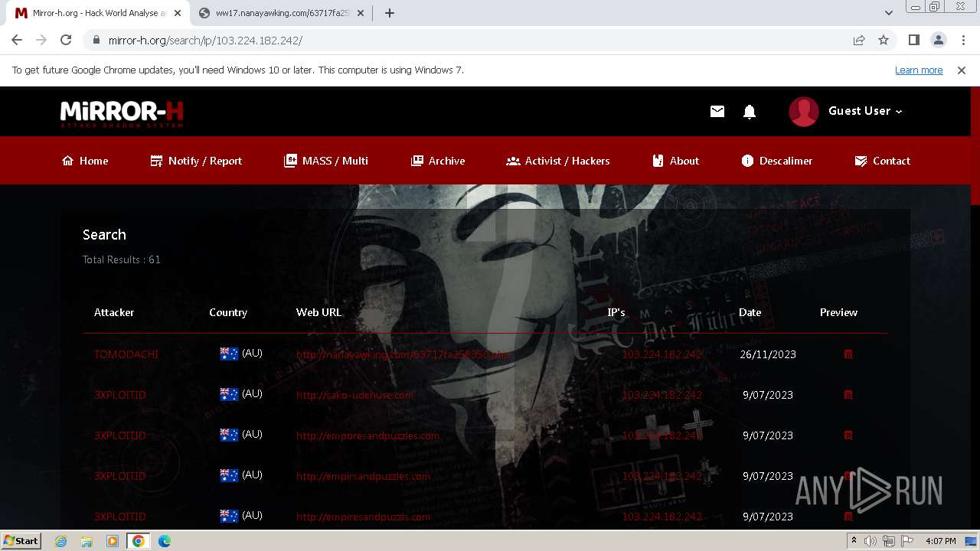Viewport: 980px width, 551px height.
Task: Open the notifications bell icon
Action: [x=750, y=112]
